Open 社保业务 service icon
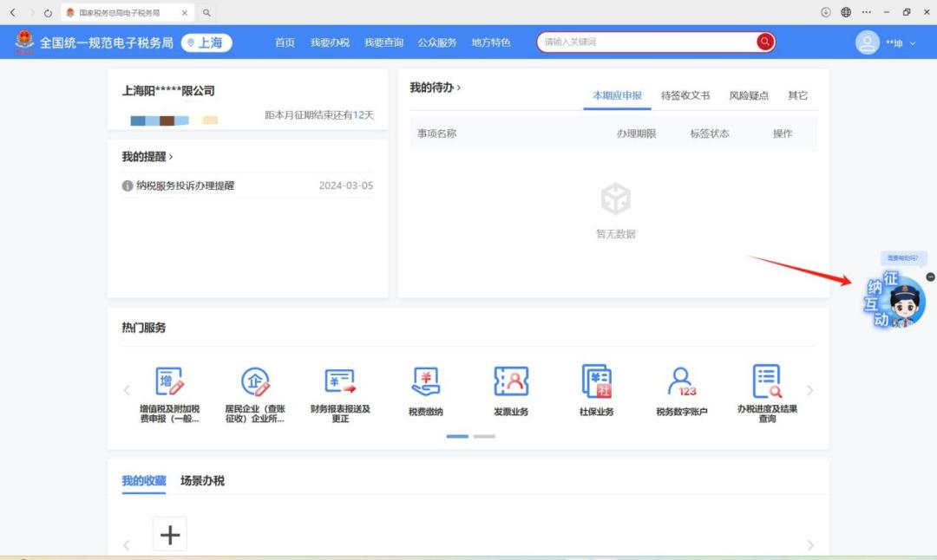This screenshot has width=937, height=560. point(596,381)
